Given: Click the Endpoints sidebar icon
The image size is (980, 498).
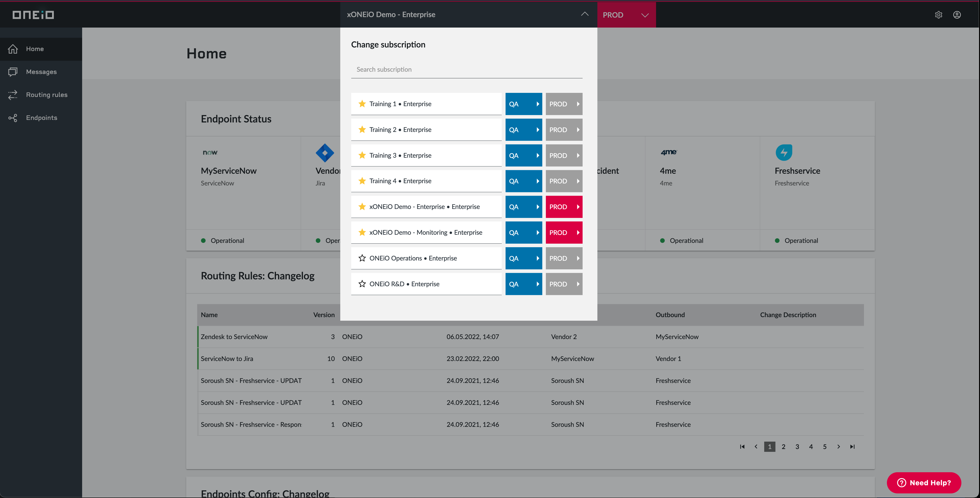Looking at the screenshot, I should [13, 118].
